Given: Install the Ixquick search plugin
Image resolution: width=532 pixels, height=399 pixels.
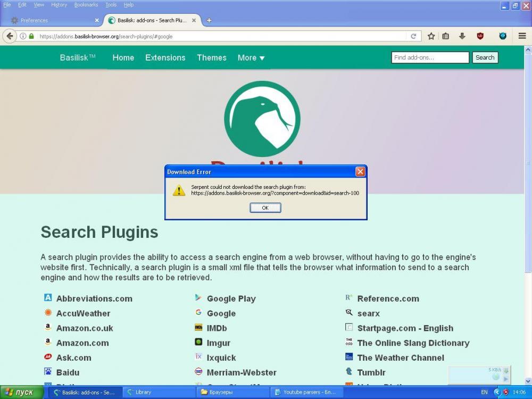Looking at the screenshot, I should tap(221, 358).
